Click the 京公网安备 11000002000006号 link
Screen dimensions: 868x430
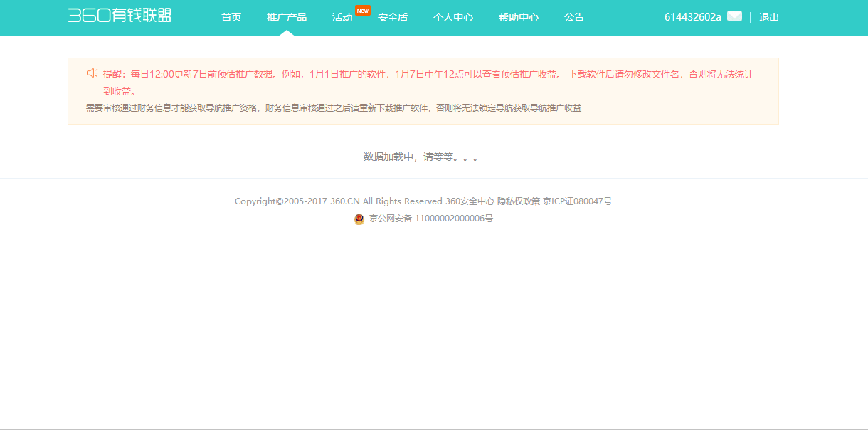point(430,219)
